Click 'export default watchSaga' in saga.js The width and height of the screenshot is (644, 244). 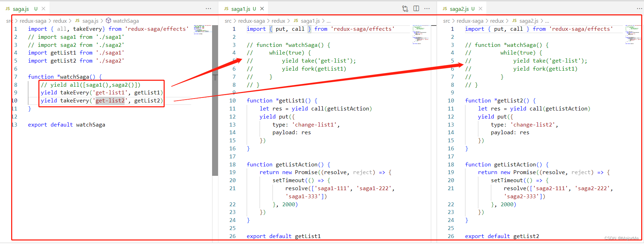[x=67, y=124]
